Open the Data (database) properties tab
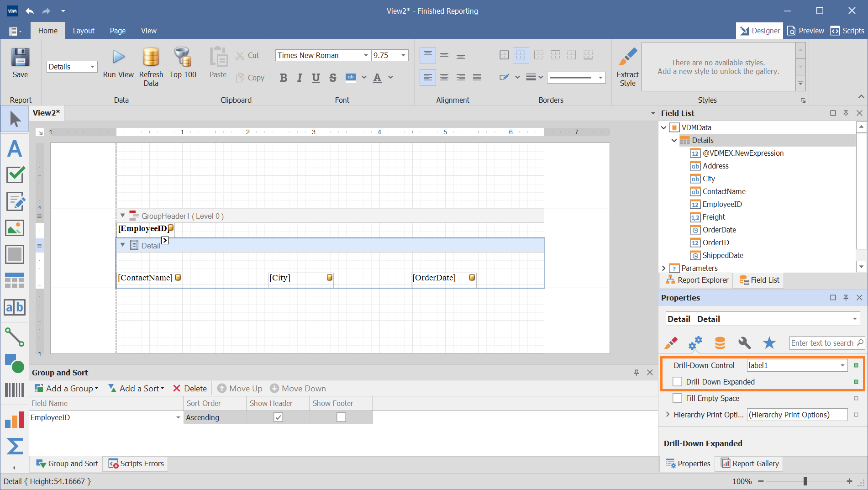868x490 pixels. click(x=720, y=342)
